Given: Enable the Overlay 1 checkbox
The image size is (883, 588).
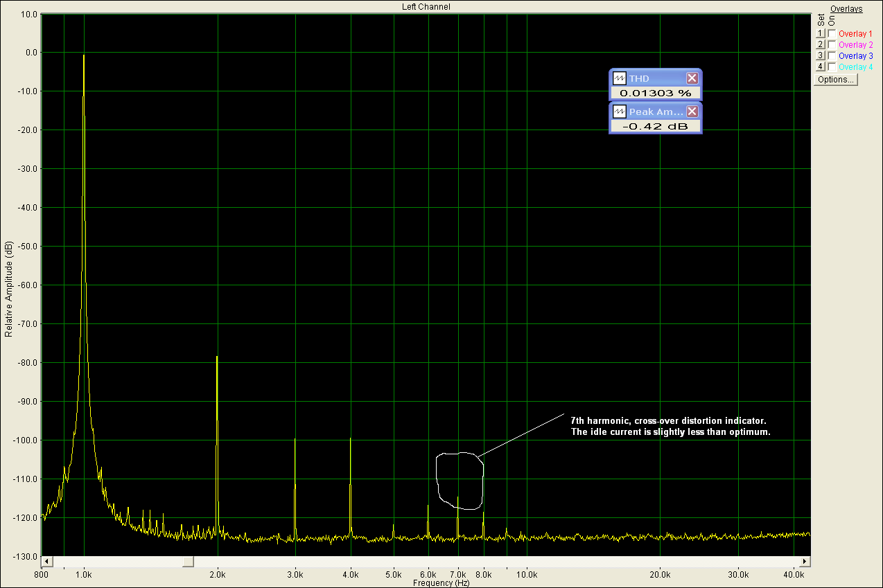Looking at the screenshot, I should tap(832, 33).
